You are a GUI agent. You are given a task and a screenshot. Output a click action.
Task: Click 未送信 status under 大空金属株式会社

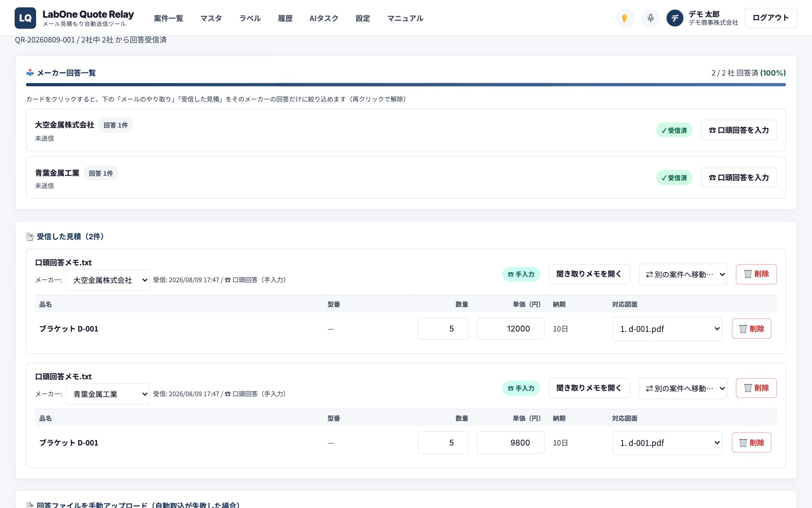(44, 138)
